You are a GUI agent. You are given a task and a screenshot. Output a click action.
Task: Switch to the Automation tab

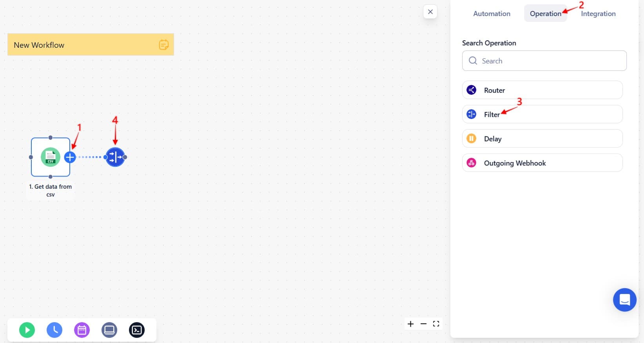[x=492, y=14]
